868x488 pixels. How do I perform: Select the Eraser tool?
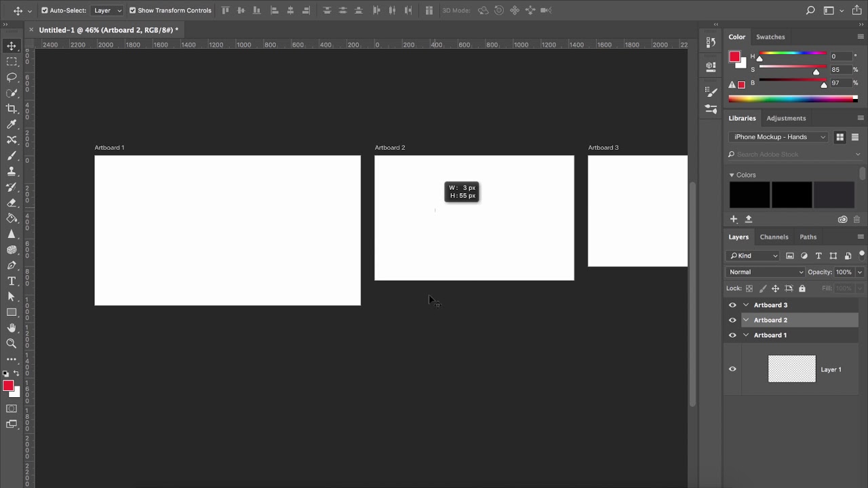pyautogui.click(x=12, y=203)
